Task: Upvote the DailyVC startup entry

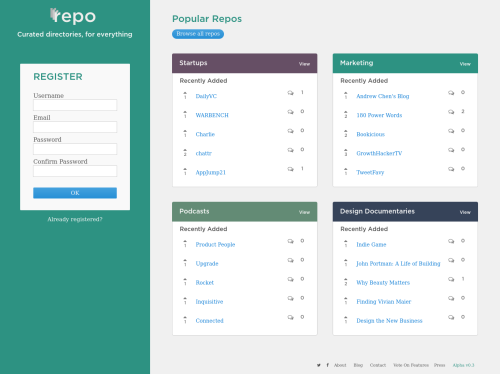Action: pos(185,93)
